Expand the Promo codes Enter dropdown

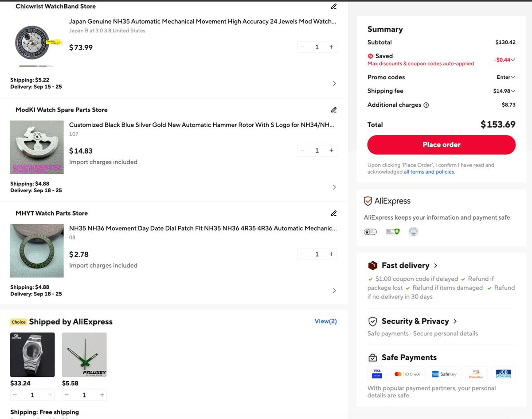(x=506, y=77)
